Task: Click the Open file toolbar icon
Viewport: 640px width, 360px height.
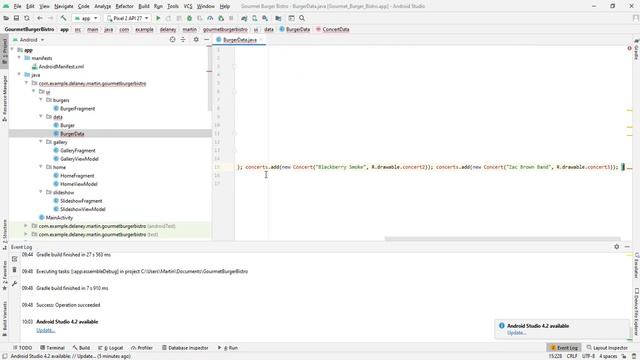Action: [x=6, y=18]
